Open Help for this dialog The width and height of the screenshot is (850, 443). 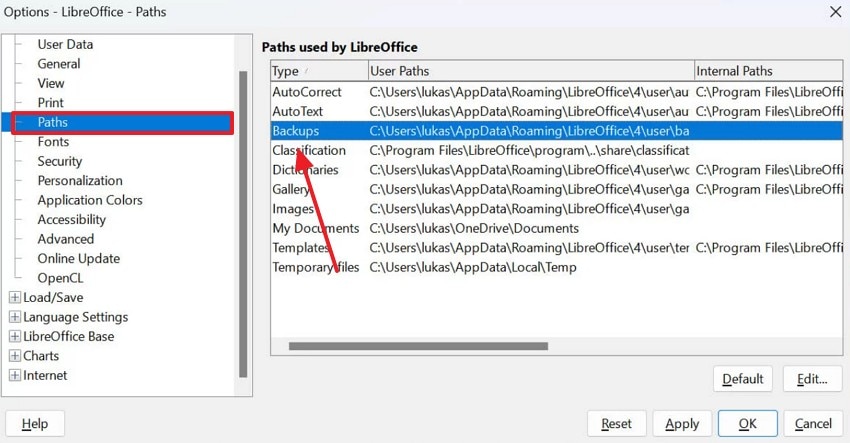pos(35,423)
